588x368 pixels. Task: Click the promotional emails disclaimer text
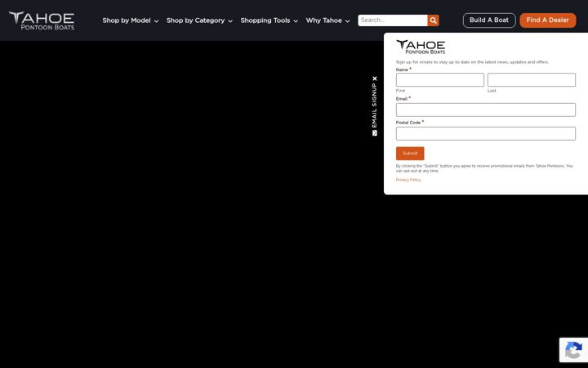click(x=484, y=168)
